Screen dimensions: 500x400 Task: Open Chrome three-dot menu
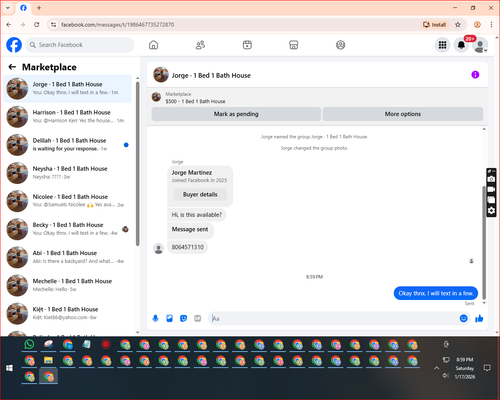pyautogui.click(x=491, y=25)
